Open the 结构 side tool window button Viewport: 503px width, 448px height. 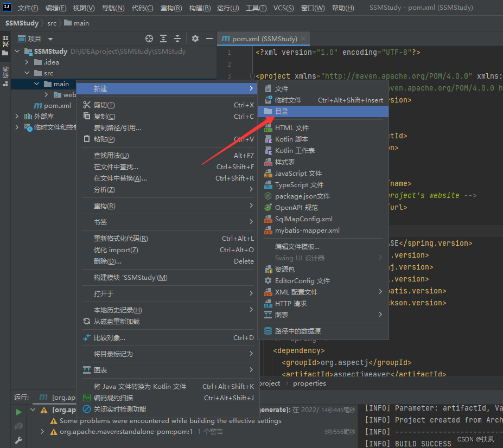point(5,76)
